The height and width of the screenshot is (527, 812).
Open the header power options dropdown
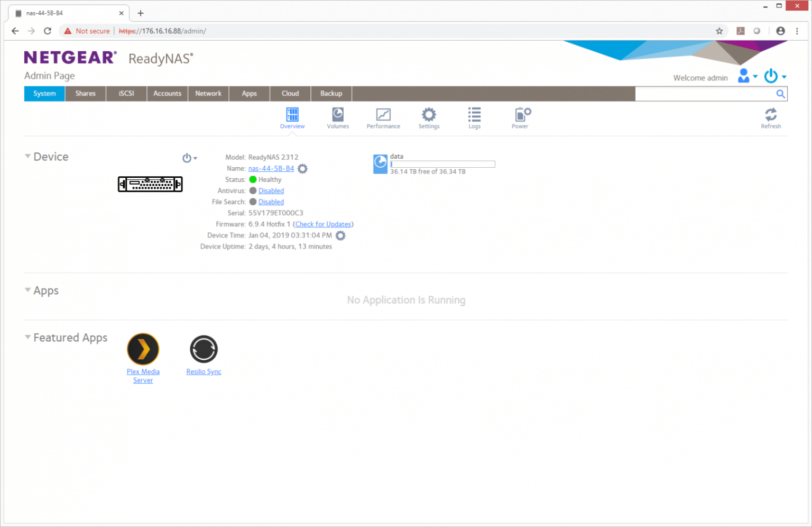(x=775, y=76)
